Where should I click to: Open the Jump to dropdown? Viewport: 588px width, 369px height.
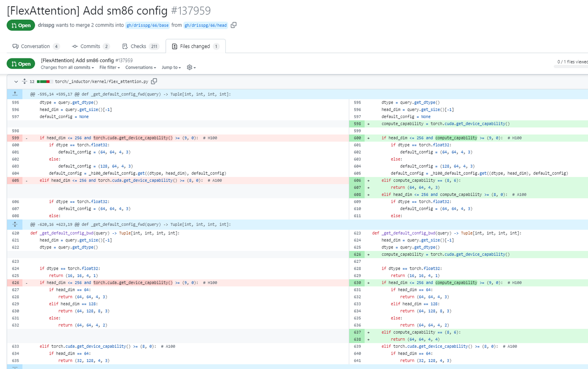(171, 67)
